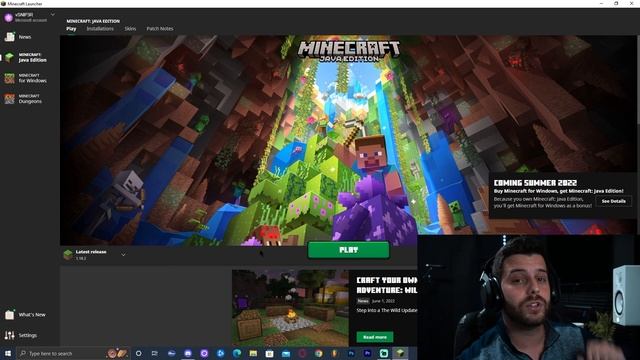Image resolution: width=640 pixels, height=360 pixels.
Task: Click the 'Coming Summer 2022' banner heading
Action: click(x=535, y=183)
